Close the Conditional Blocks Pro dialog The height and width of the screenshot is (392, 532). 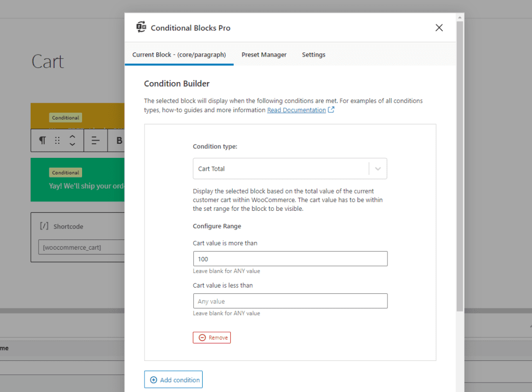(x=439, y=28)
